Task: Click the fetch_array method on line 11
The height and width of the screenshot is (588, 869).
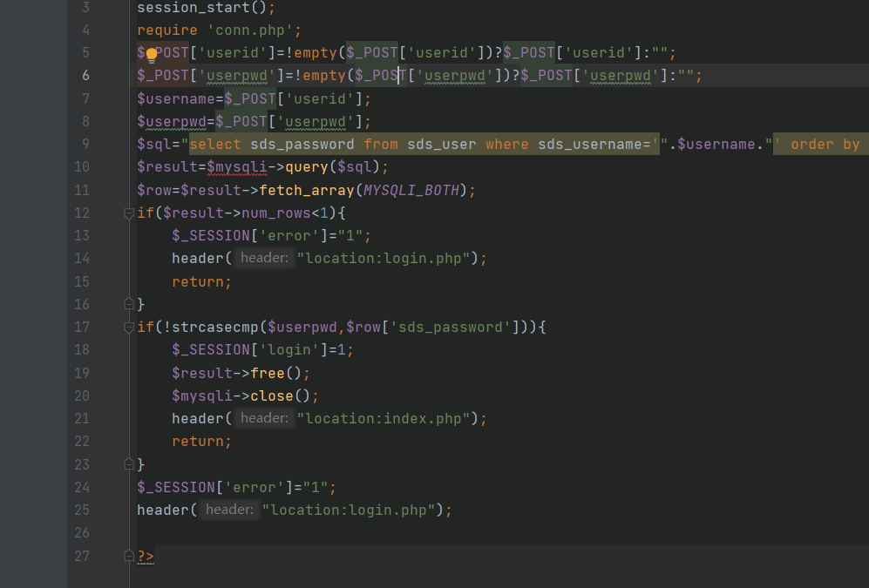Action: pos(307,191)
